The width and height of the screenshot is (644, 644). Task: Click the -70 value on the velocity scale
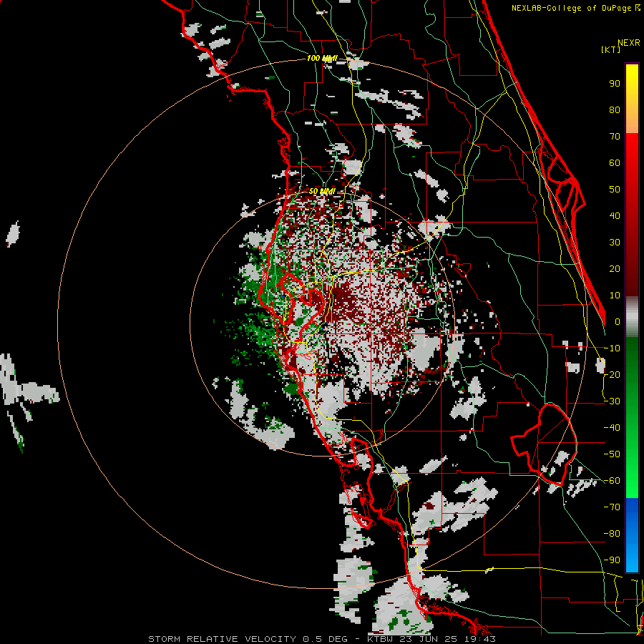click(x=612, y=507)
